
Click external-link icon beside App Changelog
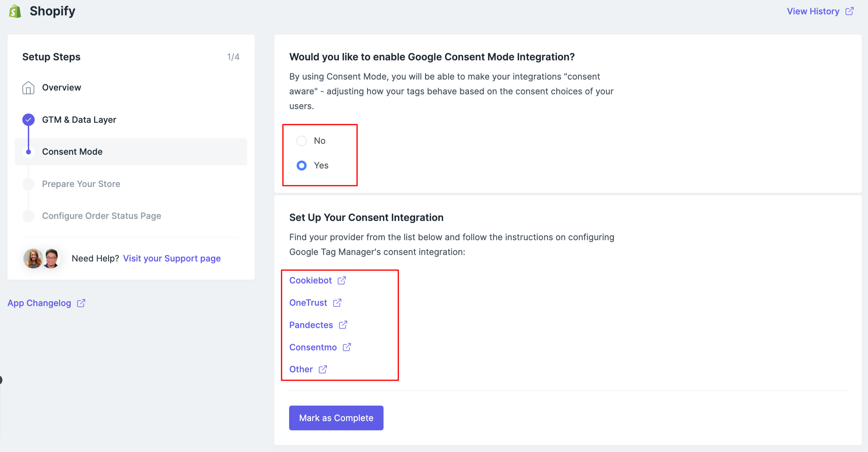pos(81,303)
